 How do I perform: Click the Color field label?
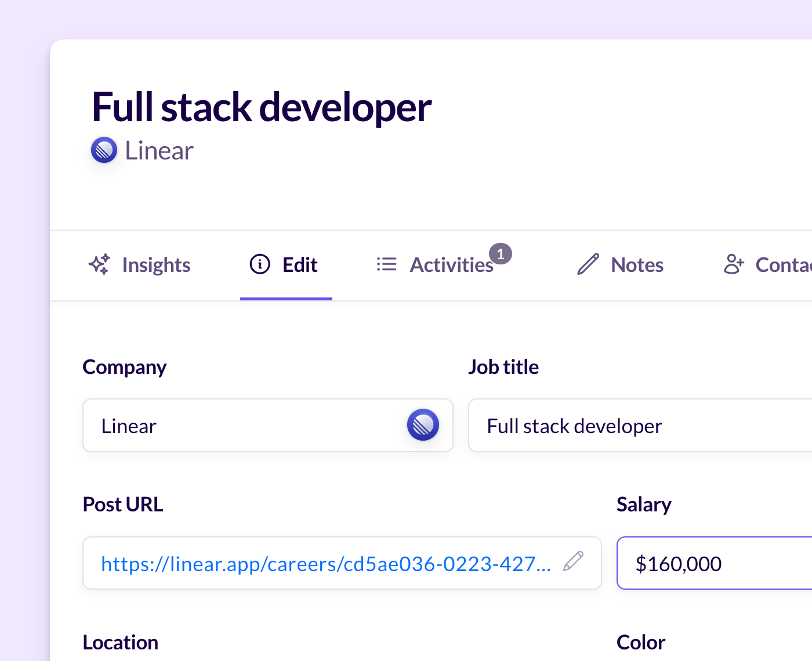641,642
